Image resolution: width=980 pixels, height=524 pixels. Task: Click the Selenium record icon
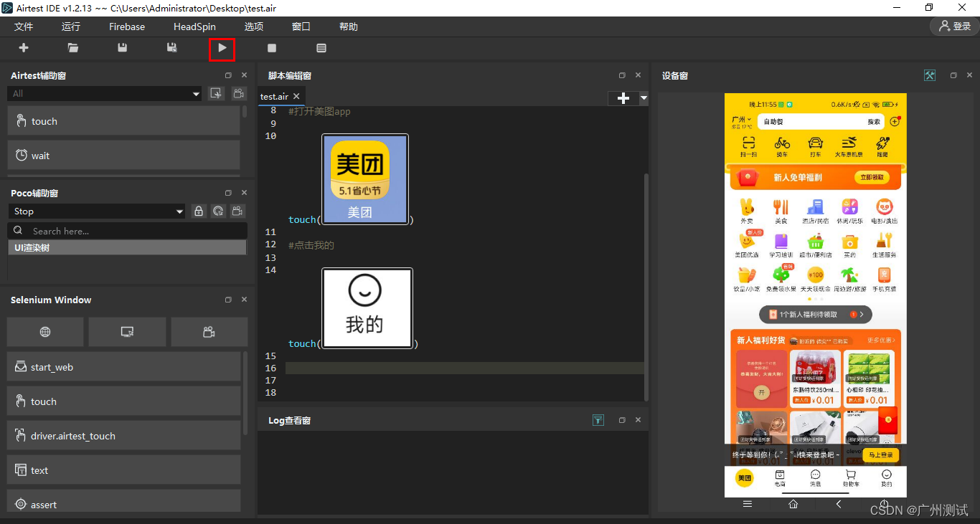[209, 332]
